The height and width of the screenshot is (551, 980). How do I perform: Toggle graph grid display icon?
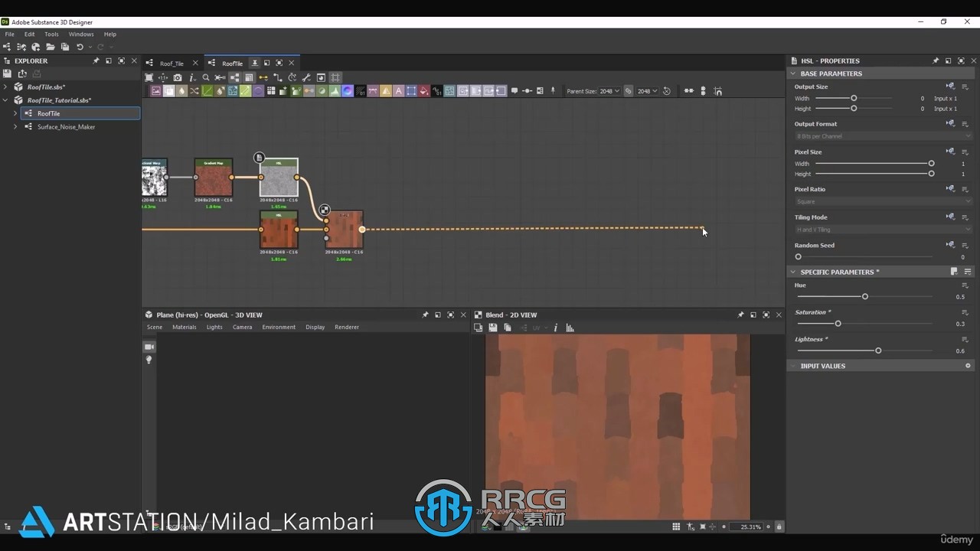tap(335, 77)
